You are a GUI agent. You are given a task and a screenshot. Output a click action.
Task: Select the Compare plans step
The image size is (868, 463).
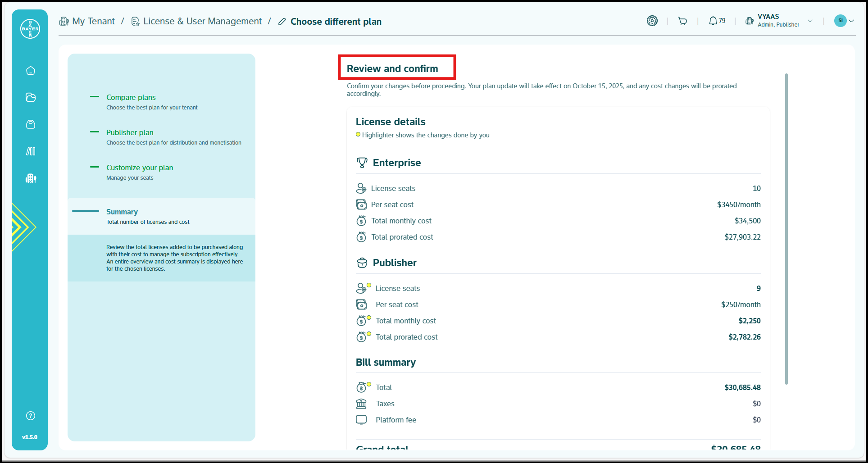(131, 97)
